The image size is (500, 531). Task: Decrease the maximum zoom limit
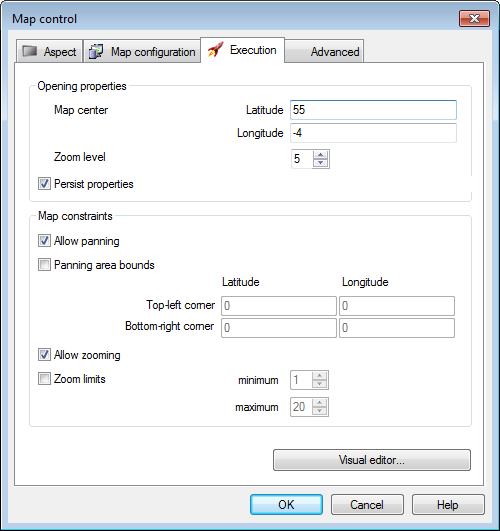coord(319,411)
